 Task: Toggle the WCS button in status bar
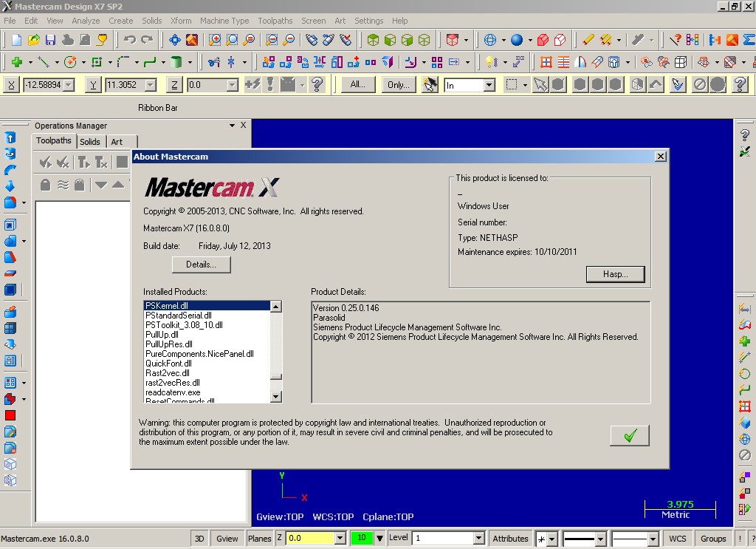click(678, 539)
